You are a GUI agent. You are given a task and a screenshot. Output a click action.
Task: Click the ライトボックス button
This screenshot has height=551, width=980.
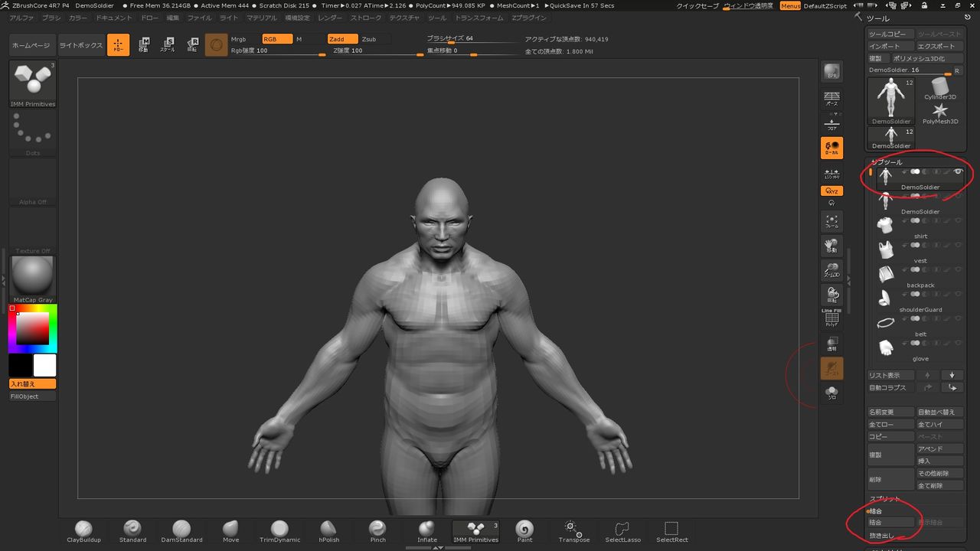[x=80, y=45]
